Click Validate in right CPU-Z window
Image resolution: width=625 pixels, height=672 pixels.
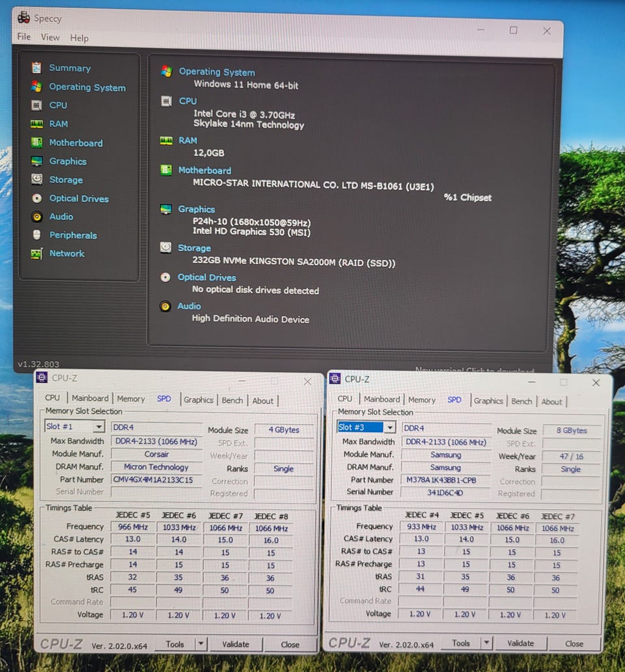coord(520,643)
